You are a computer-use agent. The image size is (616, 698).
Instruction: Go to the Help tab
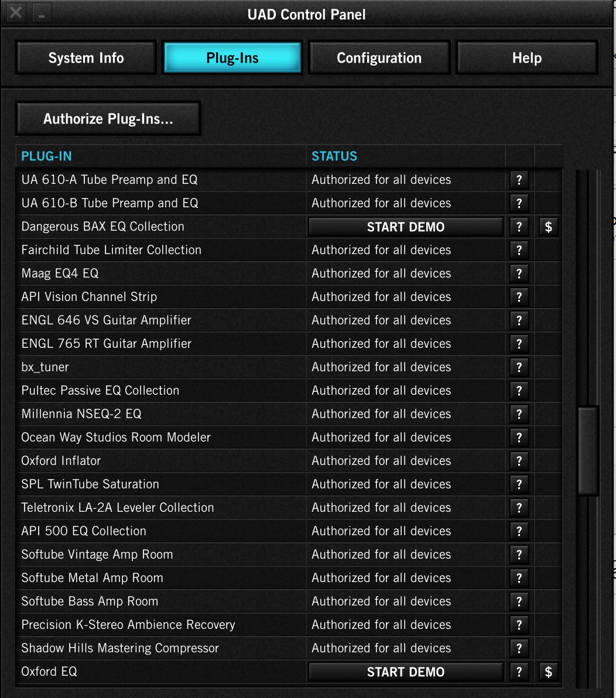527,58
